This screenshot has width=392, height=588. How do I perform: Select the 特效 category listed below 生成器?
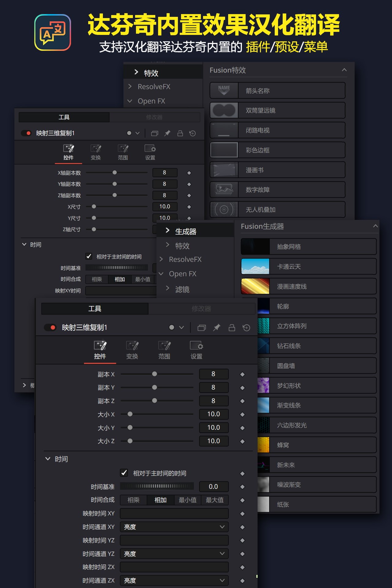click(x=182, y=246)
